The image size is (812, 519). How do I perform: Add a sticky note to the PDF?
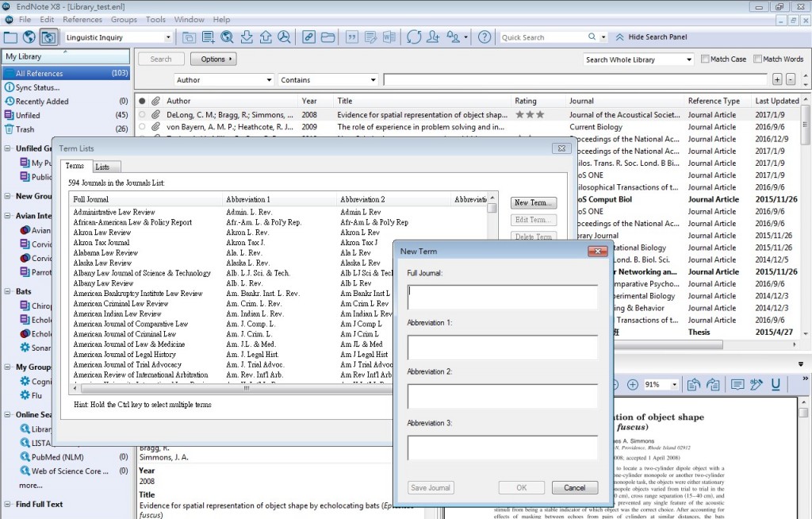[x=737, y=385]
